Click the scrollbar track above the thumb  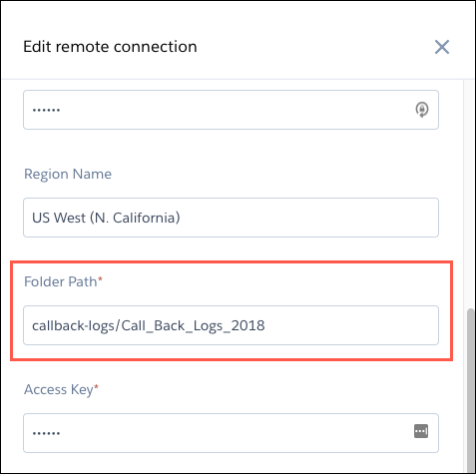(470, 193)
